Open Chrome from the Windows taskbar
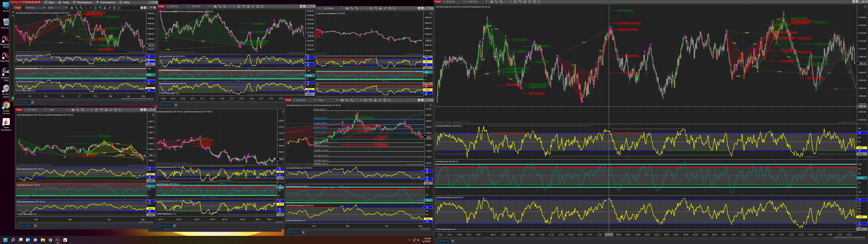The width and height of the screenshot is (868, 244). click(x=50, y=240)
